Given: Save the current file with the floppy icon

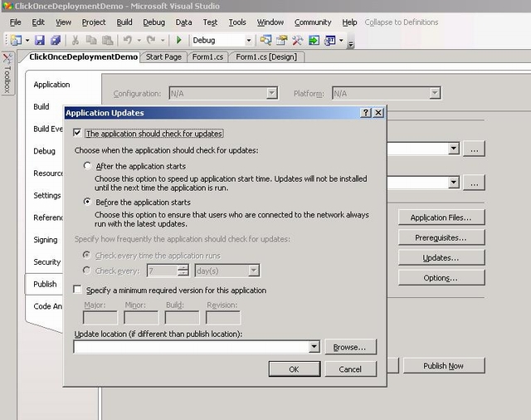Looking at the screenshot, I should [40, 41].
